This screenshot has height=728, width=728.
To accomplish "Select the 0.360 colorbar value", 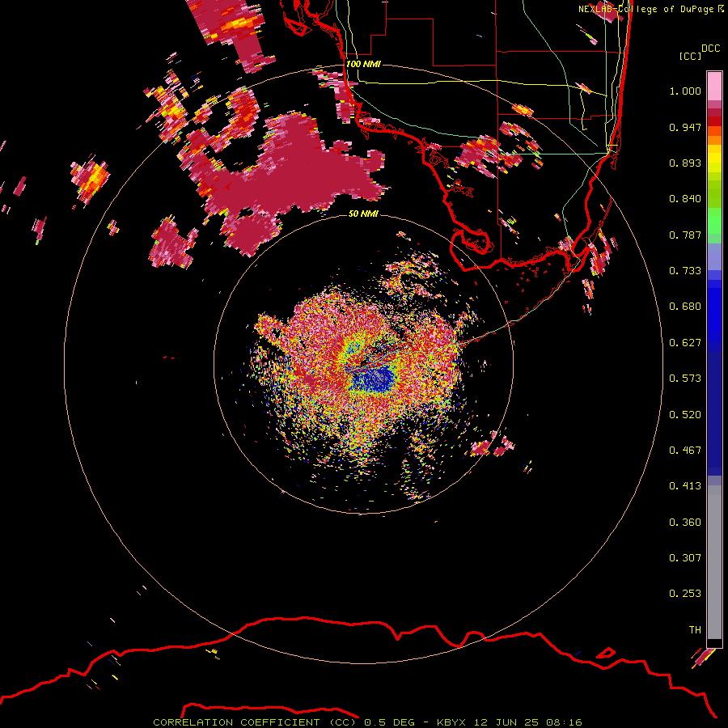I will pos(685,523).
